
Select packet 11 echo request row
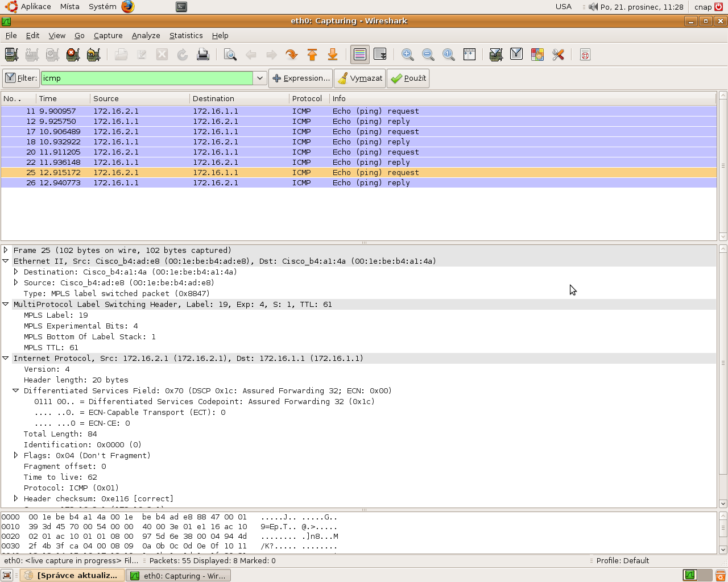358,111
